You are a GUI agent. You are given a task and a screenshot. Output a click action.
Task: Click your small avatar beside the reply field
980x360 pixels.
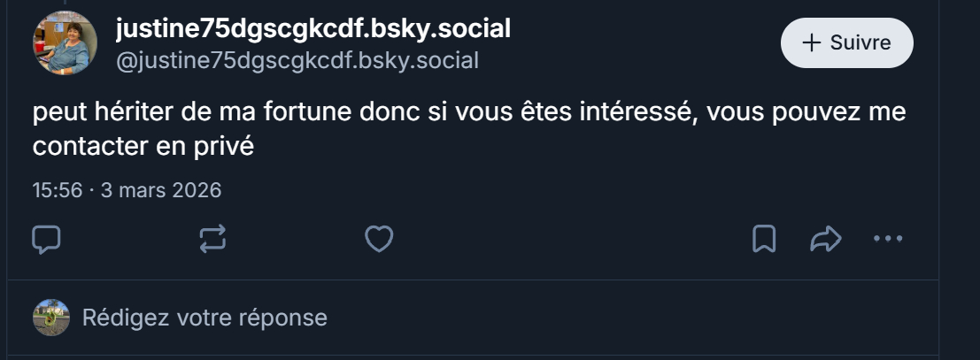(x=50, y=318)
